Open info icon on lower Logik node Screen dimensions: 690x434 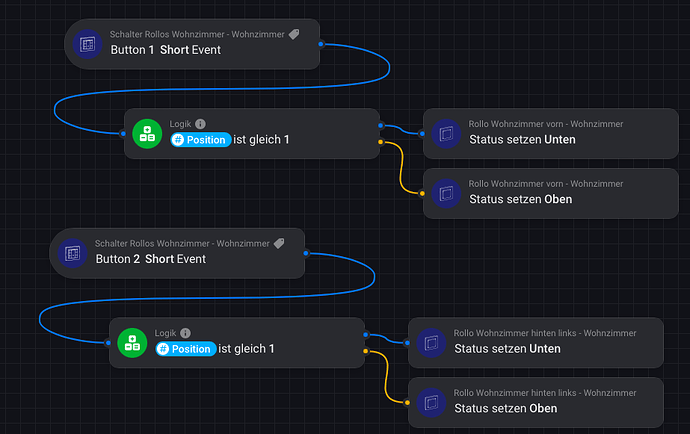(185, 333)
